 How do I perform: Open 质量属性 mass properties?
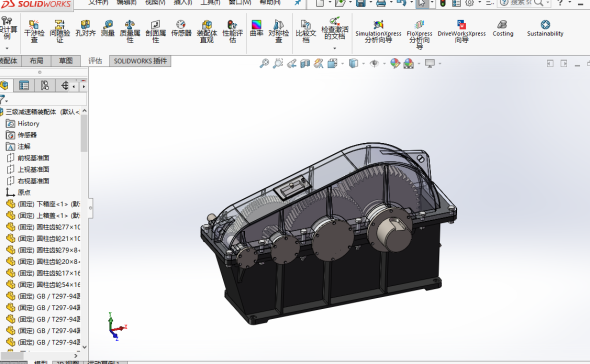[x=130, y=31]
